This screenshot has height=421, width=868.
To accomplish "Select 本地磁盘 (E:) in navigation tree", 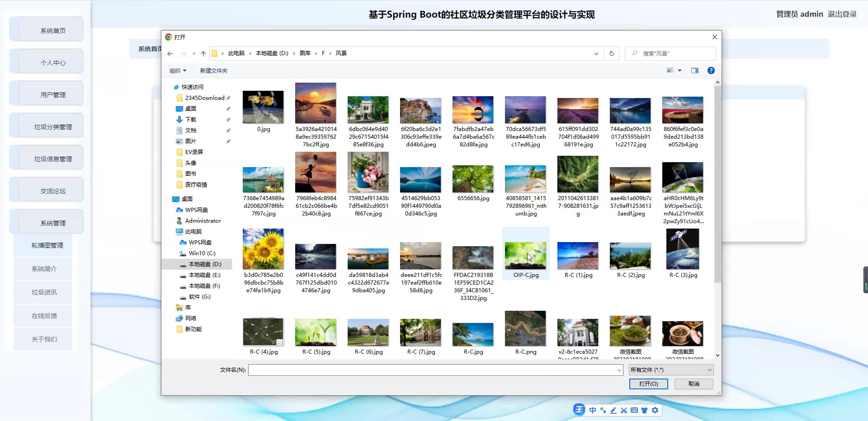I will (x=204, y=275).
